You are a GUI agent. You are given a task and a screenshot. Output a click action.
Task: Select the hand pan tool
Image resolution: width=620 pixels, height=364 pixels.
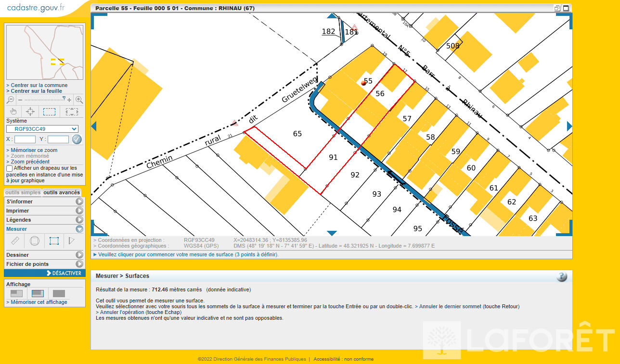tap(13, 112)
